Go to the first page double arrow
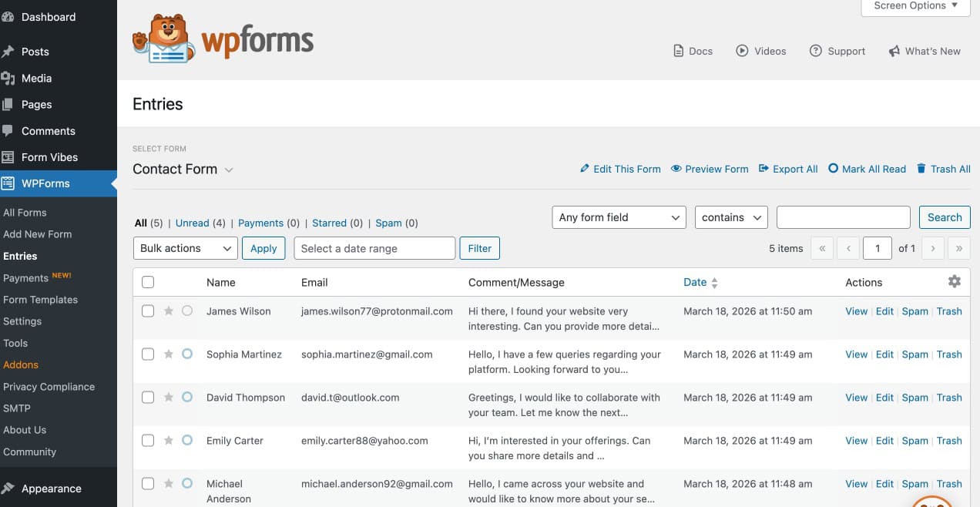The image size is (980, 507). tap(822, 248)
